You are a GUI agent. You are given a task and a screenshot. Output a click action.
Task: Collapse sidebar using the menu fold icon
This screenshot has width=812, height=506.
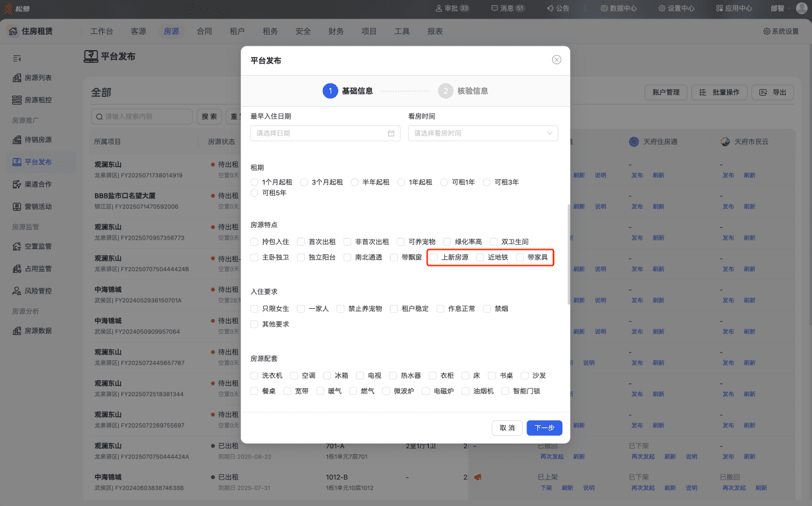[x=17, y=58]
